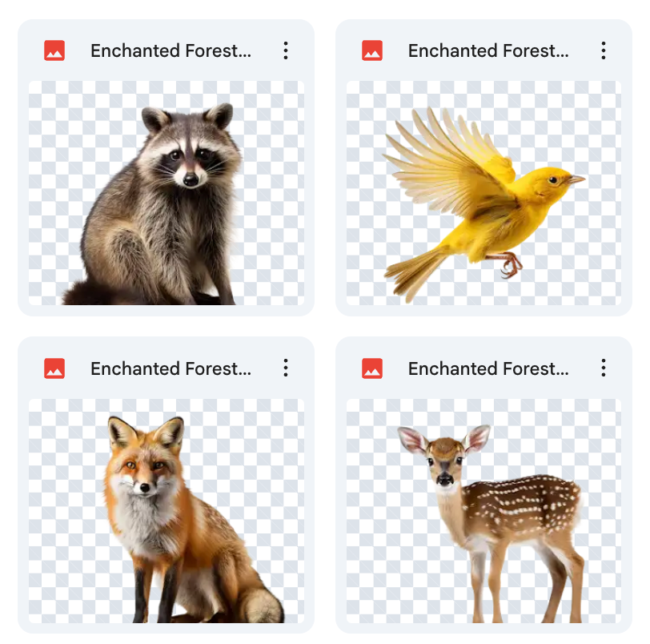
Task: Open more actions menu for yellow bird file
Action: (604, 50)
